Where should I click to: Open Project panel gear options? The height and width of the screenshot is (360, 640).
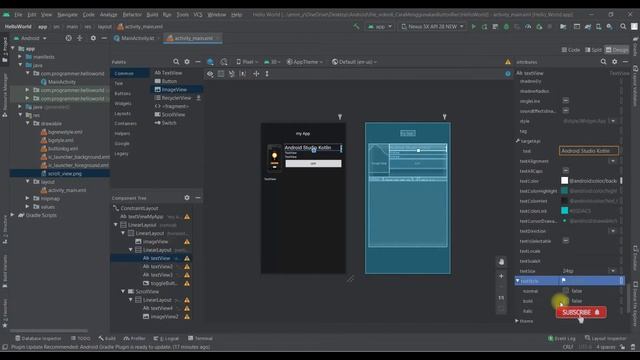93,38
